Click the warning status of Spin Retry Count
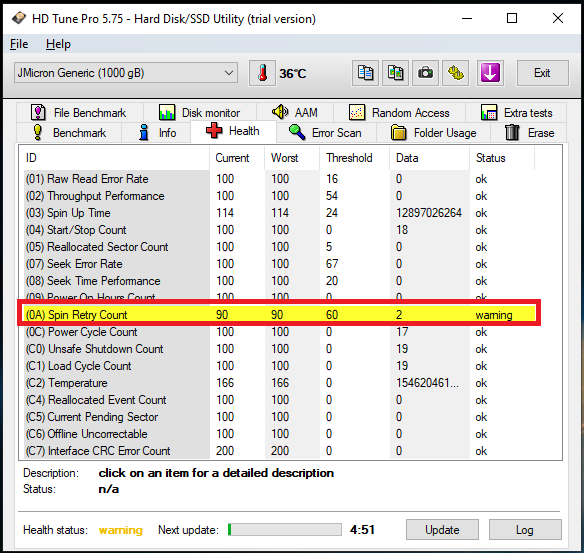The image size is (584, 553). [494, 315]
